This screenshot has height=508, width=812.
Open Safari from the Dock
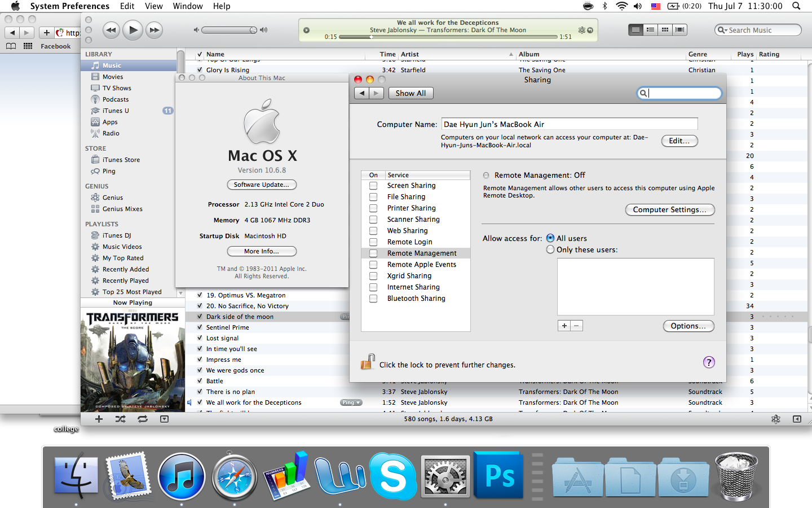234,476
